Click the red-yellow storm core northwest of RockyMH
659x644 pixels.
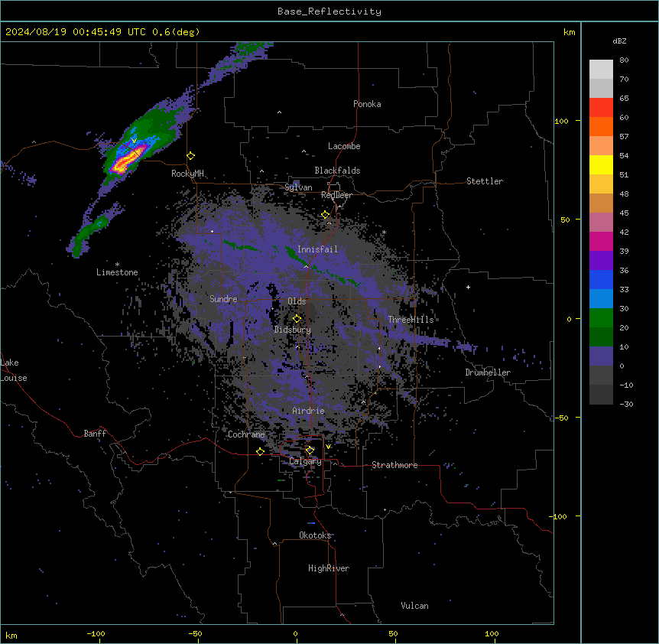point(128,160)
